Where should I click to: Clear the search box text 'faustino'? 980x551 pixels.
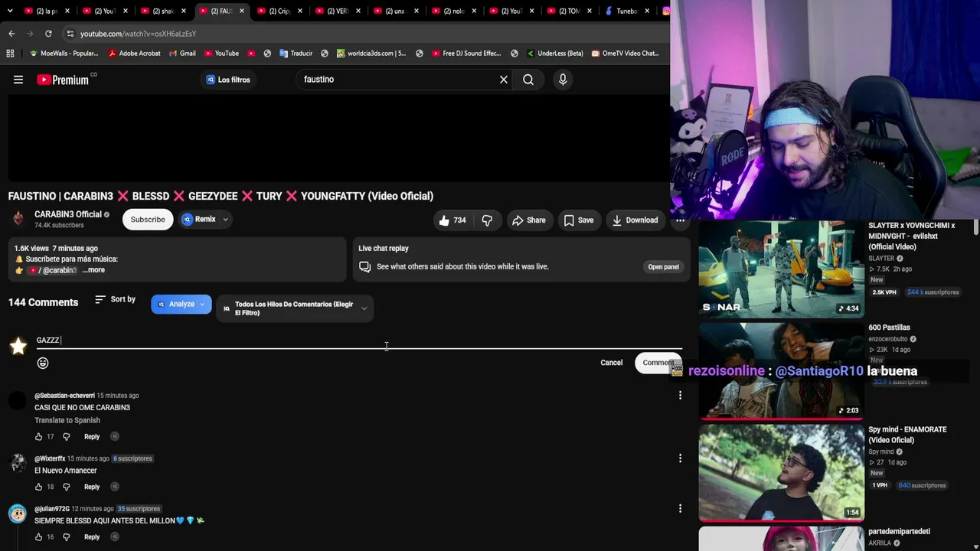[504, 80]
